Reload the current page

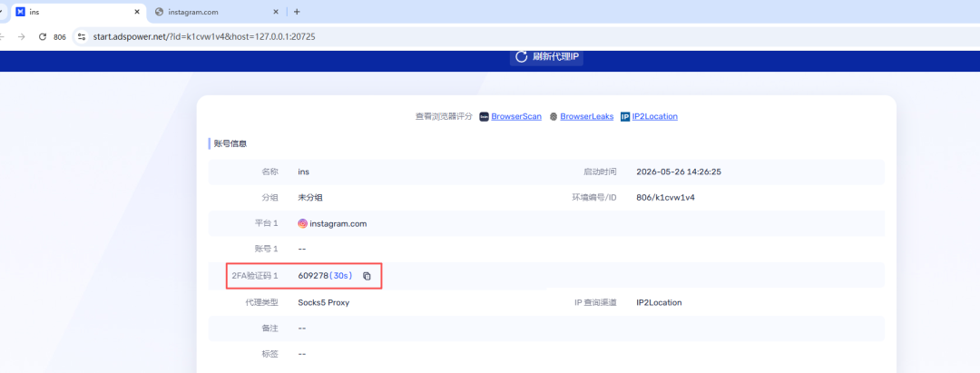43,37
